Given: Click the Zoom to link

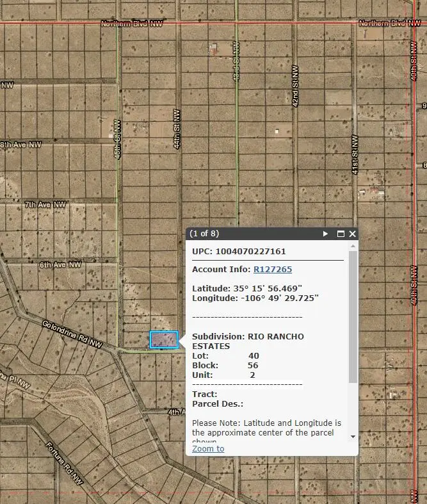Looking at the screenshot, I should [208, 448].
